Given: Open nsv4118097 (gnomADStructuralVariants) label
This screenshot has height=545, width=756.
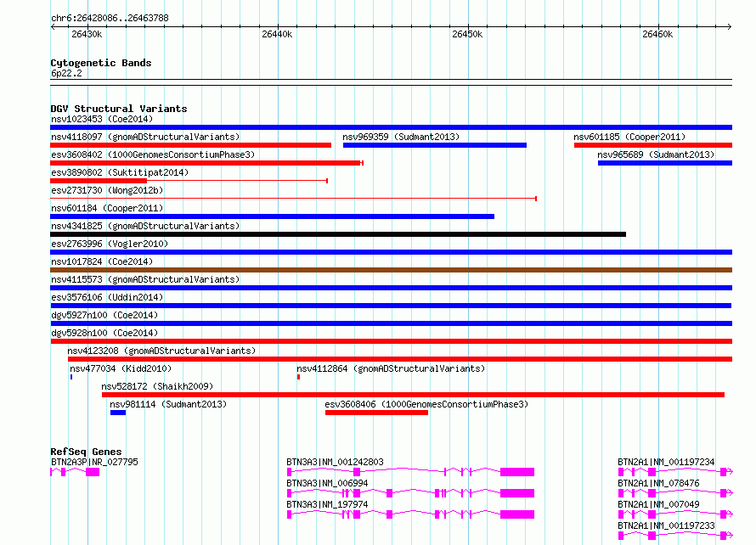Looking at the screenshot, I should [x=145, y=137].
